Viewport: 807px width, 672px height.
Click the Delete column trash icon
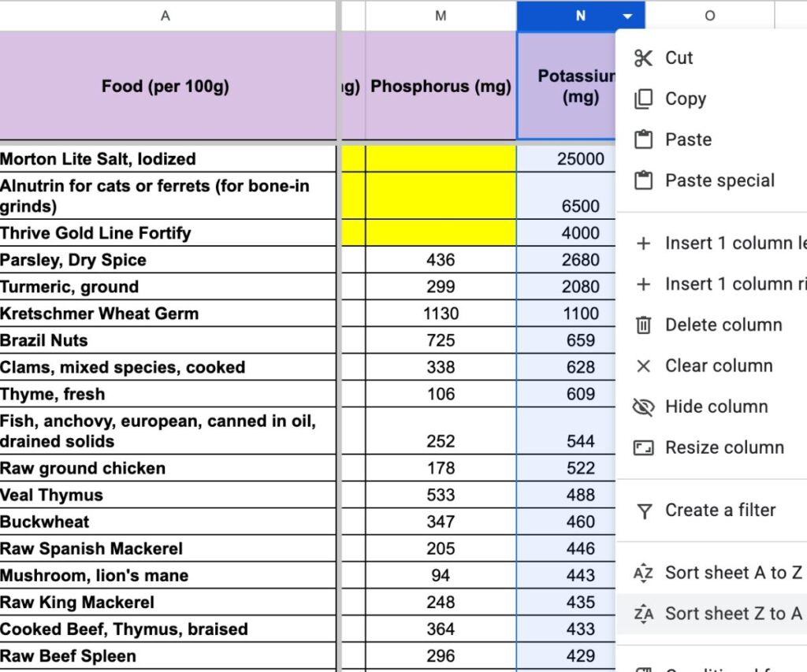pos(643,325)
